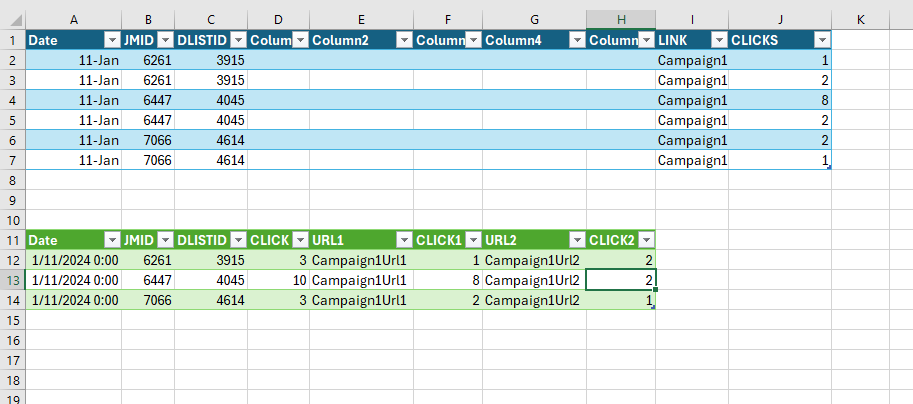Click the Select All corner triangle

click(x=17, y=21)
